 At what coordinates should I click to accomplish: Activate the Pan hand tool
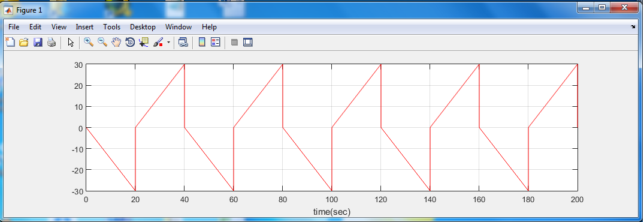(x=116, y=42)
